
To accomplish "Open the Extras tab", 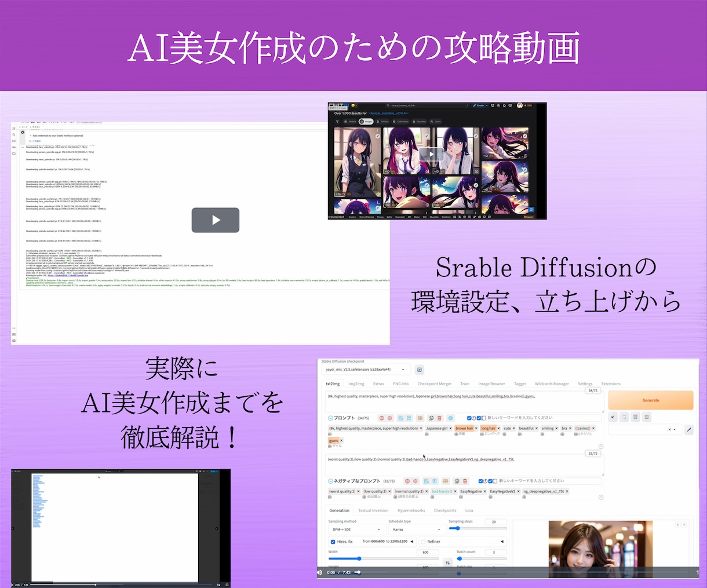I will click(378, 384).
